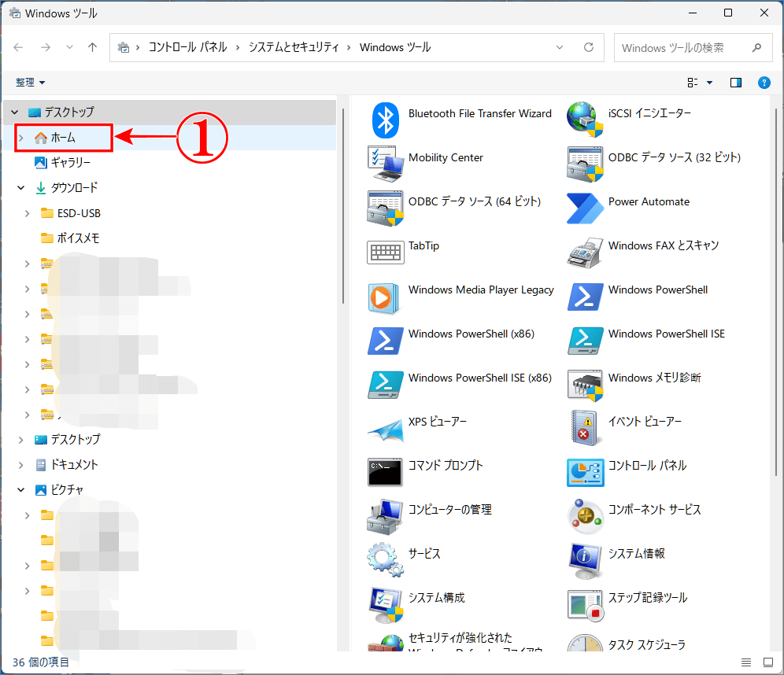
Task: Launch Windows Media Player Legacy icon
Action: tap(384, 298)
